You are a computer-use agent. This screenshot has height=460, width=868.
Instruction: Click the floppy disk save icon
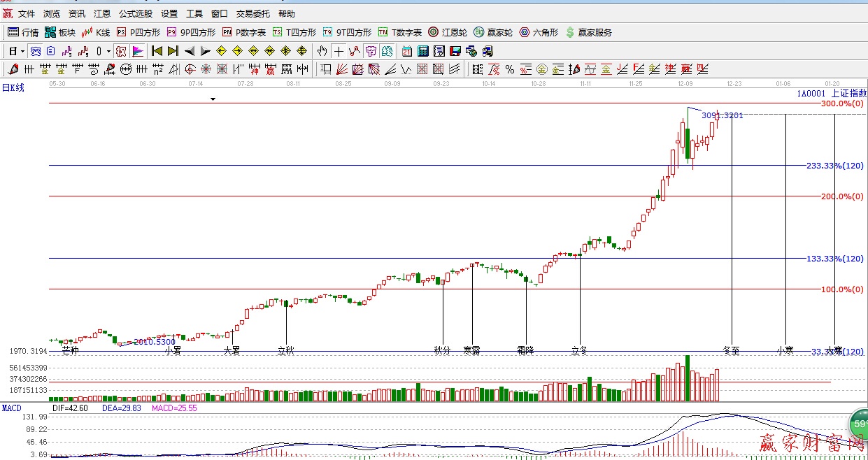tap(455, 51)
